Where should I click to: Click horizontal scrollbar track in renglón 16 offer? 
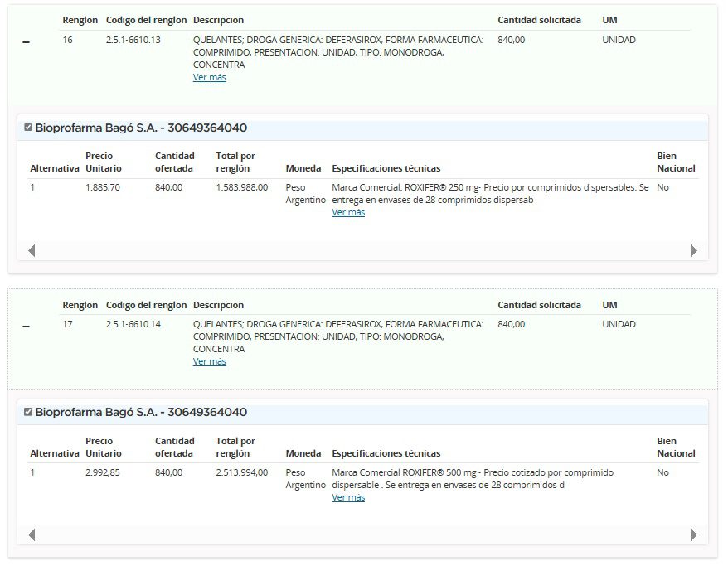(362, 250)
